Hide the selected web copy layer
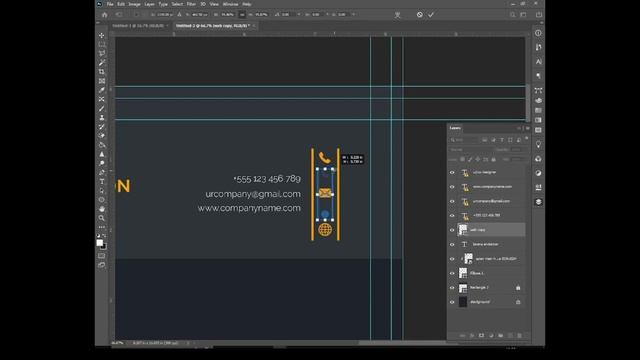The height and width of the screenshot is (360, 640). (x=452, y=230)
